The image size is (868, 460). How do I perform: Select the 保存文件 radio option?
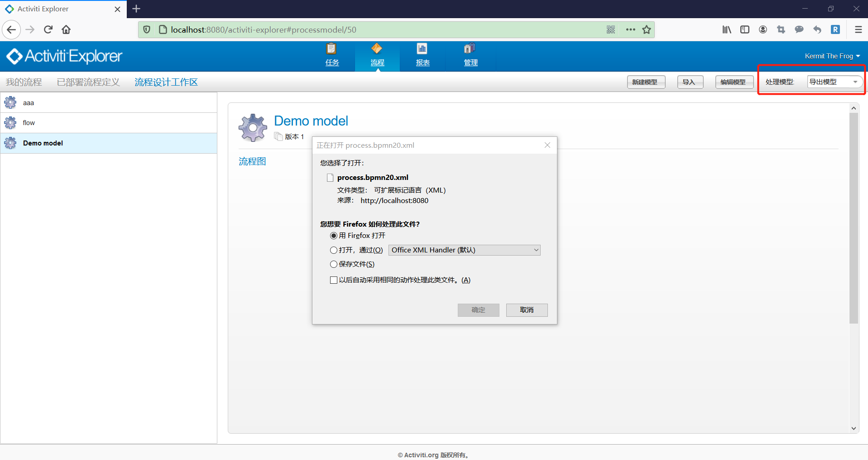(x=334, y=264)
